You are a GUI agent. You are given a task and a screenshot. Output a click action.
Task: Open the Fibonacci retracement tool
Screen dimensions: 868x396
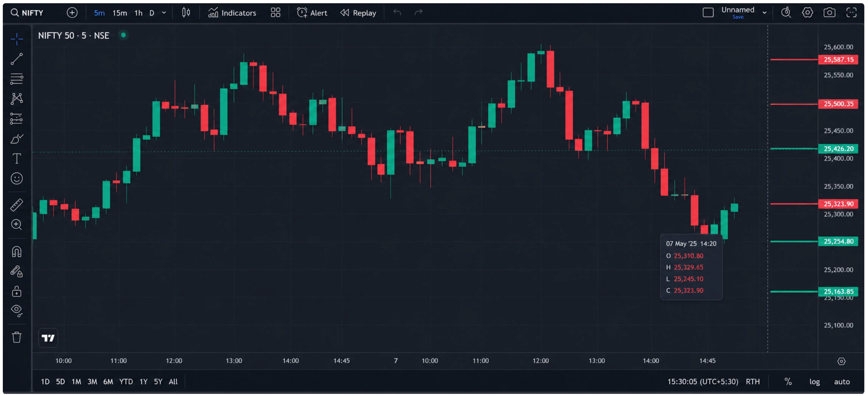point(16,79)
